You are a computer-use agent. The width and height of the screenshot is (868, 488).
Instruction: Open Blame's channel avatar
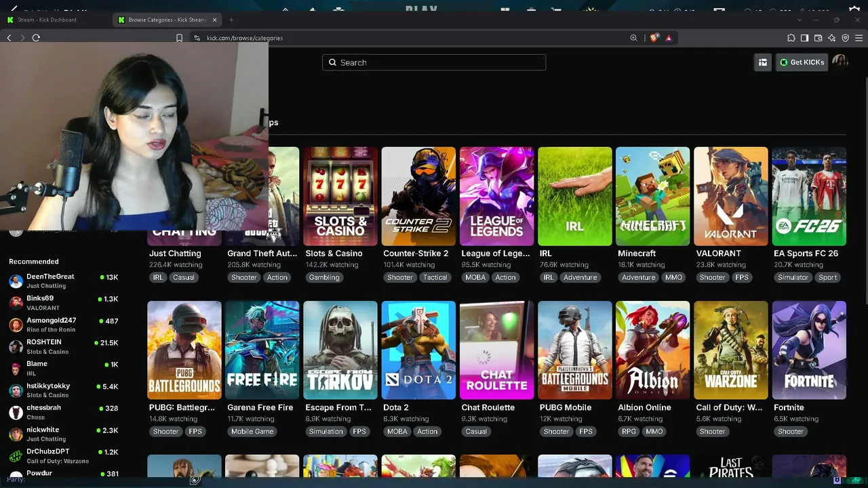16,369
